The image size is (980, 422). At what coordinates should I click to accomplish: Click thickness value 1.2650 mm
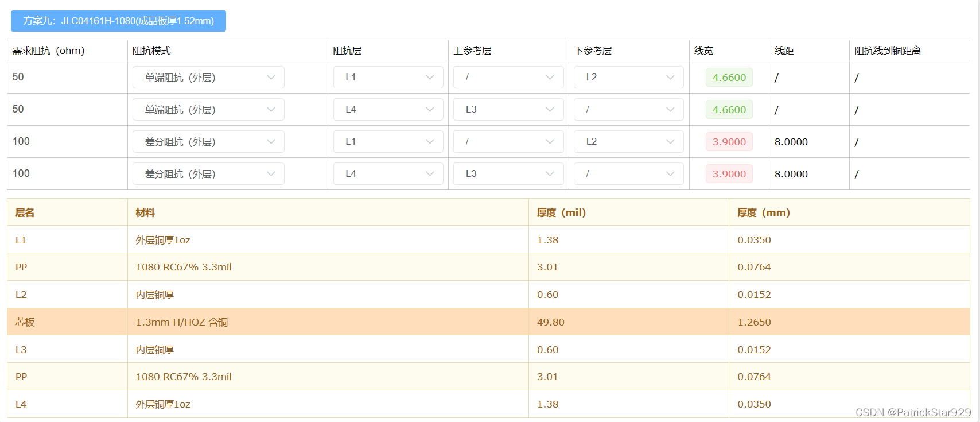(x=755, y=322)
